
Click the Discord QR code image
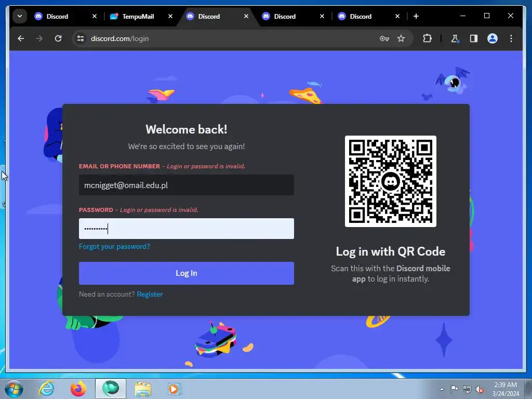[x=391, y=181]
